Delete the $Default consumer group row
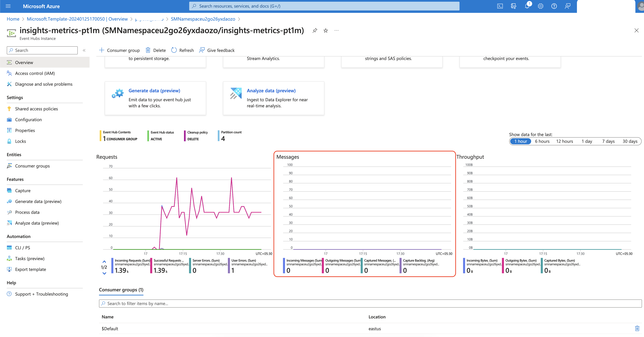 coord(637,329)
